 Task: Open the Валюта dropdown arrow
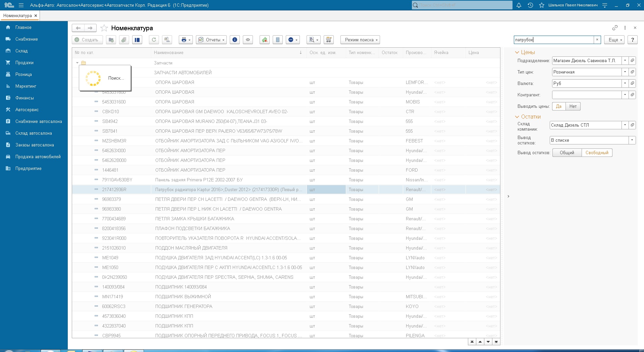coord(625,84)
